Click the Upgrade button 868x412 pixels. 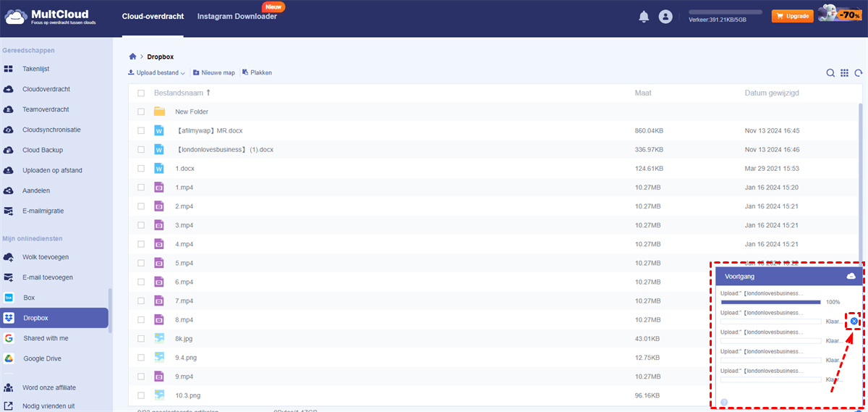(x=793, y=16)
